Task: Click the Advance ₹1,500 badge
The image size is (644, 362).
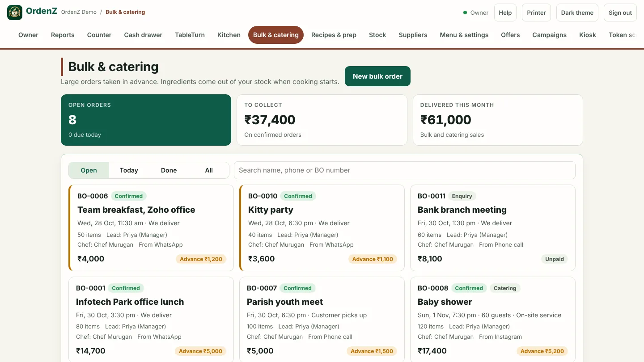Action: 372,351
